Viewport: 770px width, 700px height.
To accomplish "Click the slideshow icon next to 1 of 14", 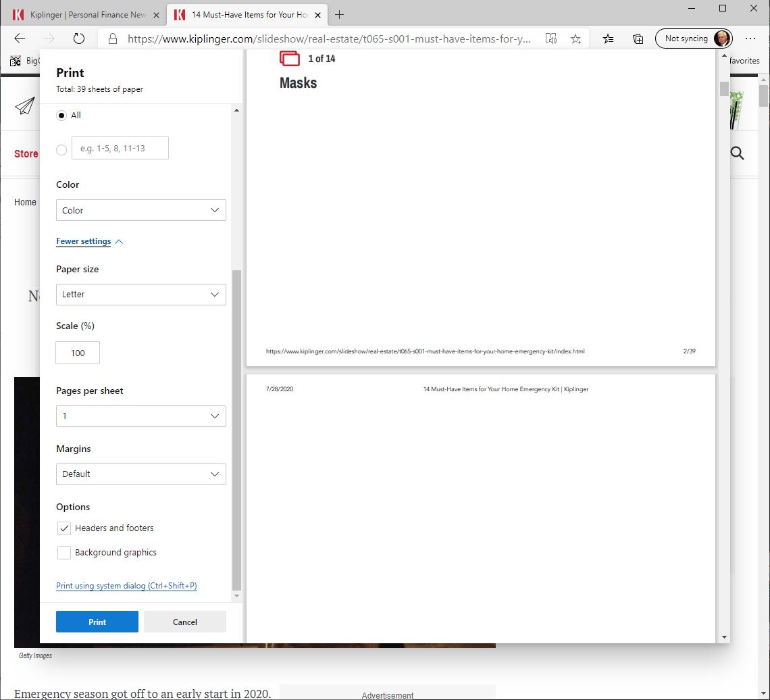I will coord(290,59).
